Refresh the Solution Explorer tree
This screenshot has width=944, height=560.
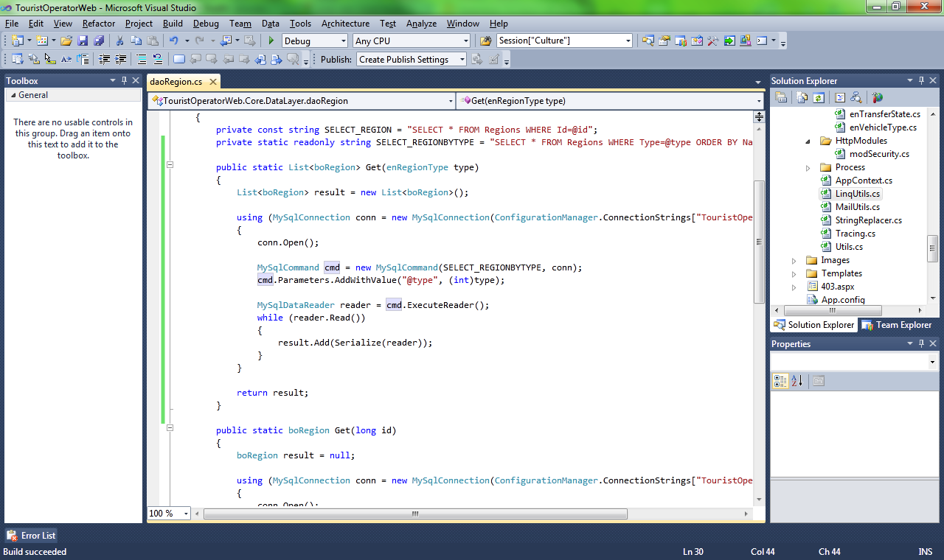(x=819, y=97)
